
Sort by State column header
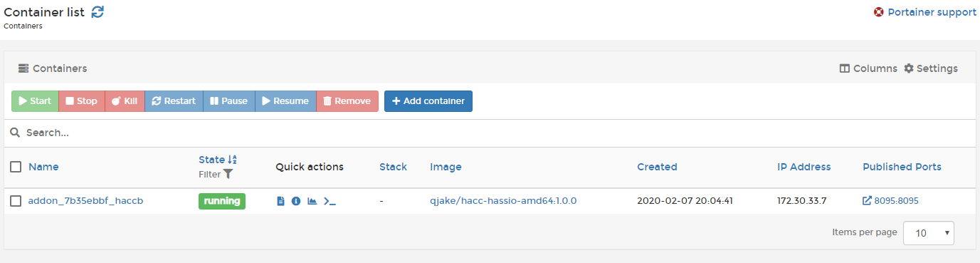(218, 160)
